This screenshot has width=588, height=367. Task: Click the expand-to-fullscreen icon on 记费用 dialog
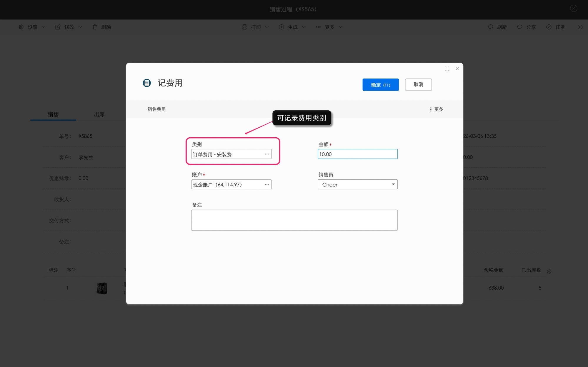pyautogui.click(x=447, y=69)
